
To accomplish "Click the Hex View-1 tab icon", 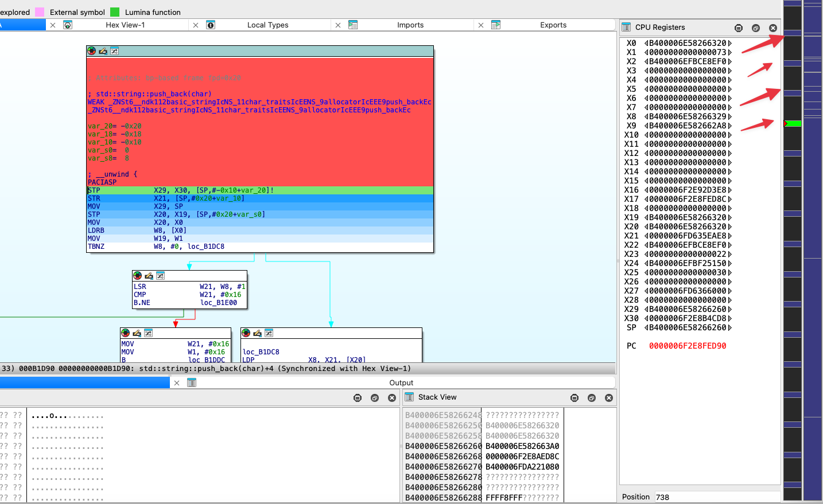I will click(x=68, y=25).
